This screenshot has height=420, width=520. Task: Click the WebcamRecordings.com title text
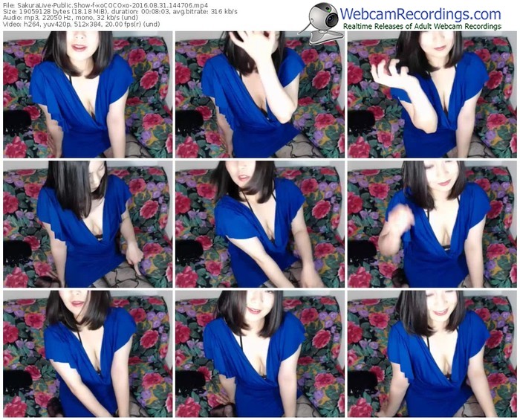(420, 14)
